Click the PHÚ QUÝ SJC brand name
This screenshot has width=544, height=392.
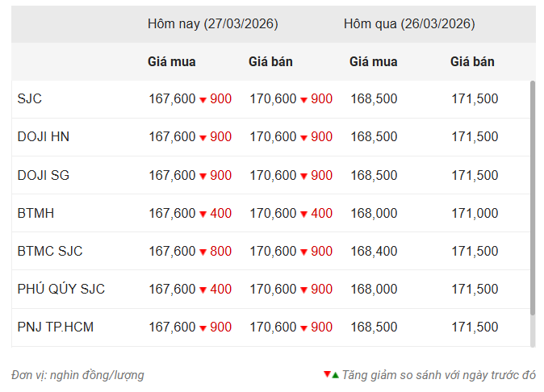click(x=61, y=289)
